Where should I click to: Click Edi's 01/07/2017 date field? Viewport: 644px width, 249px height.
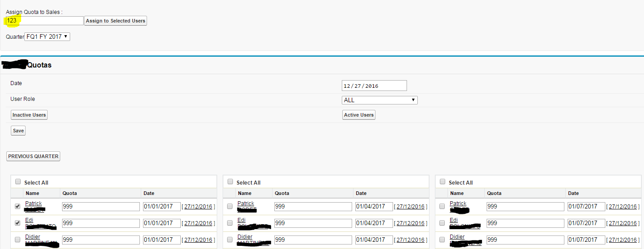click(586, 223)
